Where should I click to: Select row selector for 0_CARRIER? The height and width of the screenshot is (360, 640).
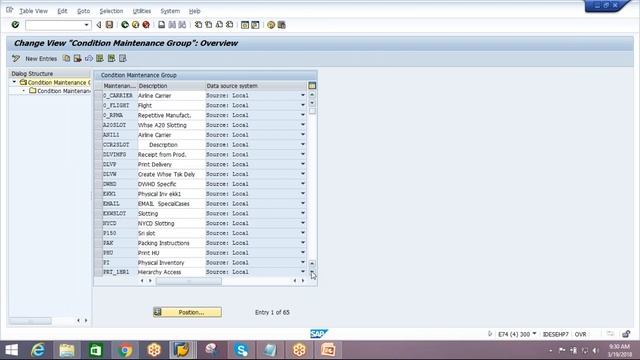pyautogui.click(x=98, y=96)
